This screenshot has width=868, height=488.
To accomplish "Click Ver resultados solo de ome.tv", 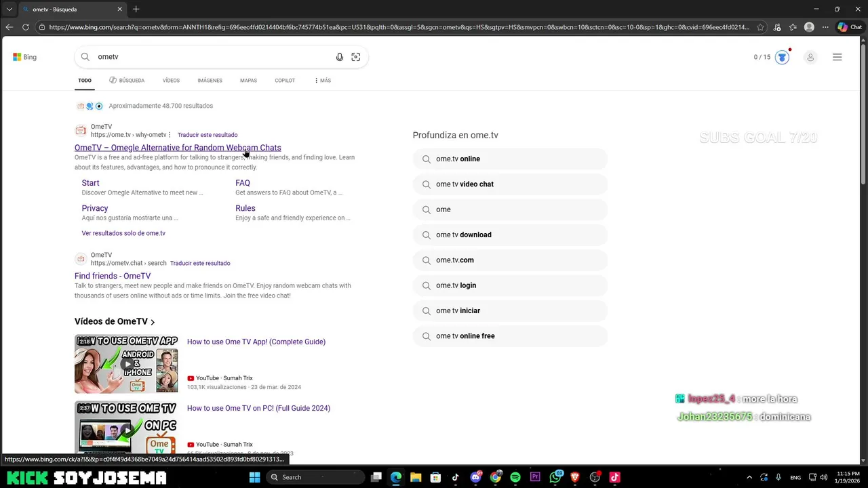I will (123, 233).
